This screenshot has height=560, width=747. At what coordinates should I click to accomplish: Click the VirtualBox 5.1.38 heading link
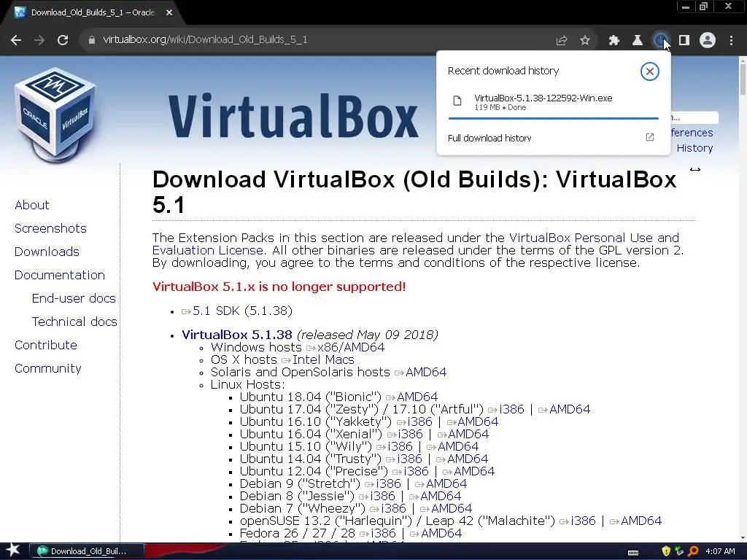pos(237,335)
